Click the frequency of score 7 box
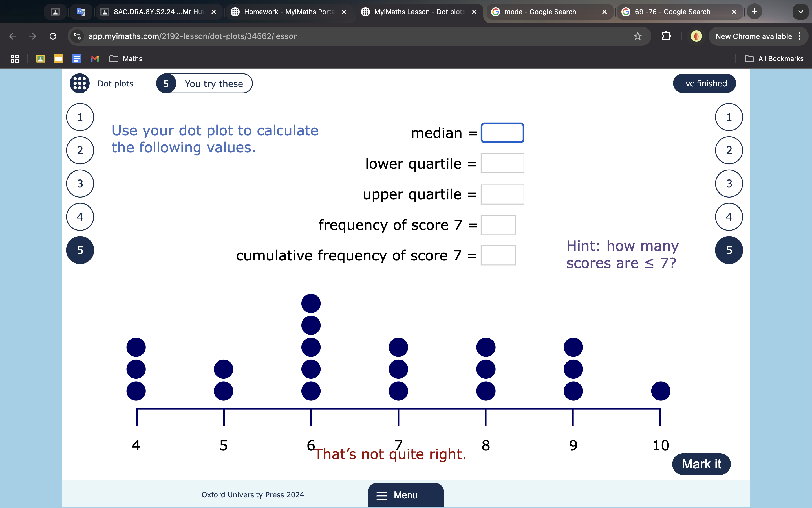The image size is (812, 508). coord(498,225)
